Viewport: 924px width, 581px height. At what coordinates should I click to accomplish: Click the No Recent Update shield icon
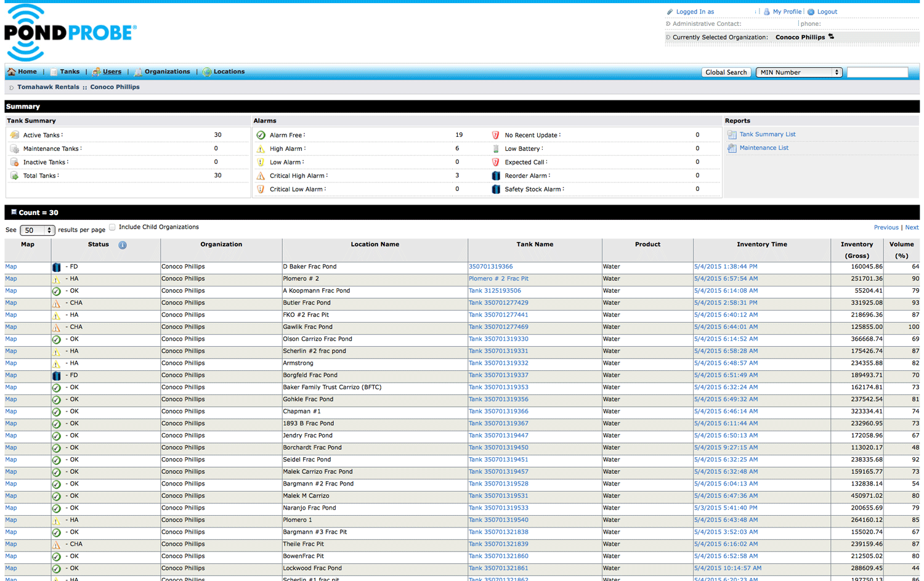[x=495, y=135]
